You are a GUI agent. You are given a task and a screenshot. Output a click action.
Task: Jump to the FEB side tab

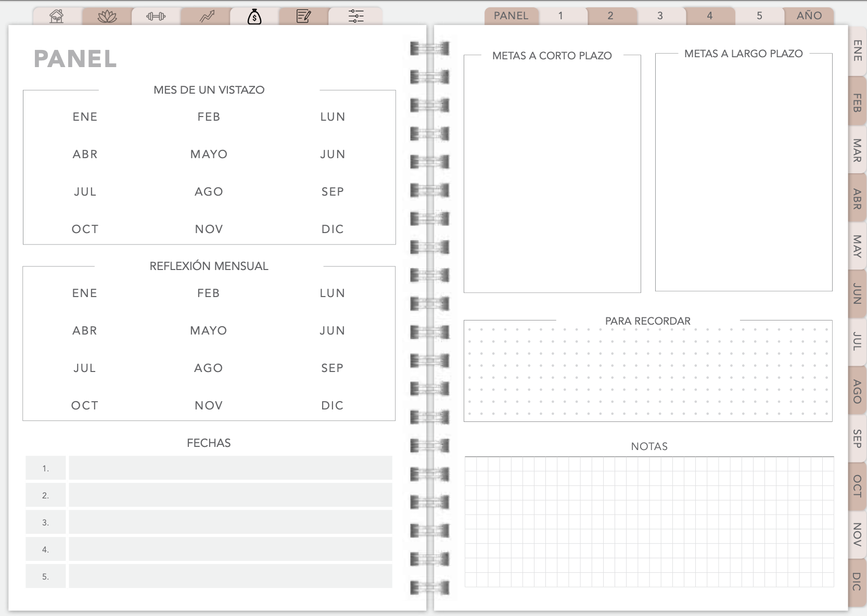tap(857, 102)
